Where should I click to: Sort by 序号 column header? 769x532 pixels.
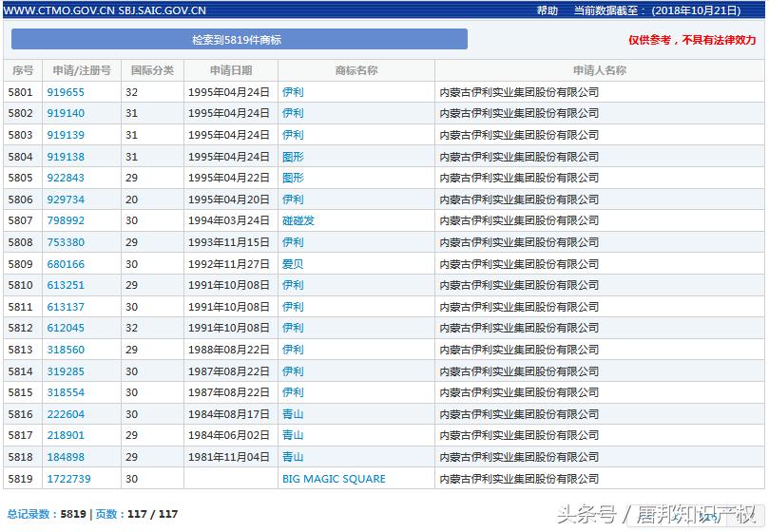(x=23, y=70)
